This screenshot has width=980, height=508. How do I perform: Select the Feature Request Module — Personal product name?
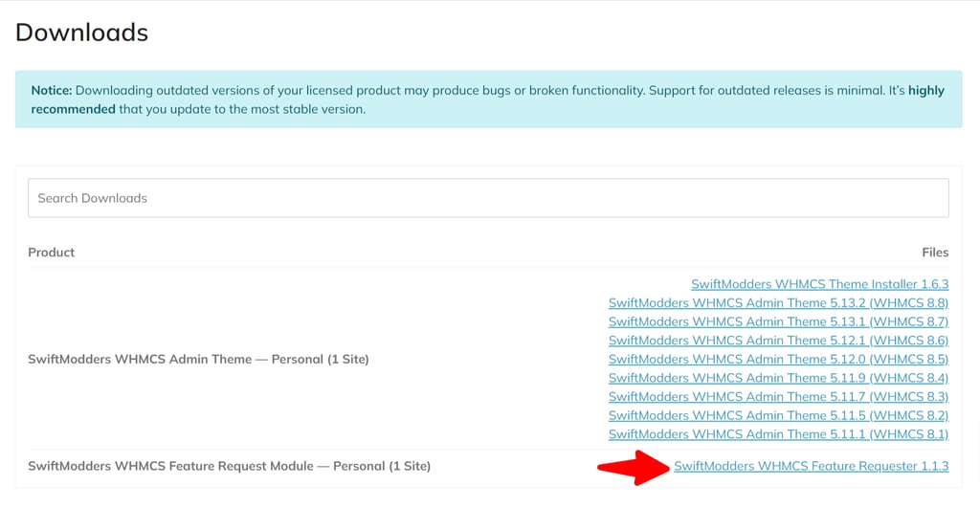pos(229,466)
